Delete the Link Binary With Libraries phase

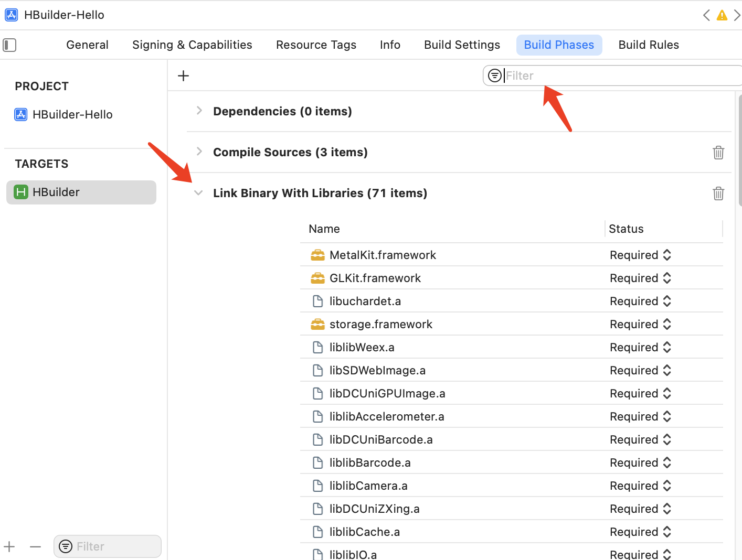[718, 193]
